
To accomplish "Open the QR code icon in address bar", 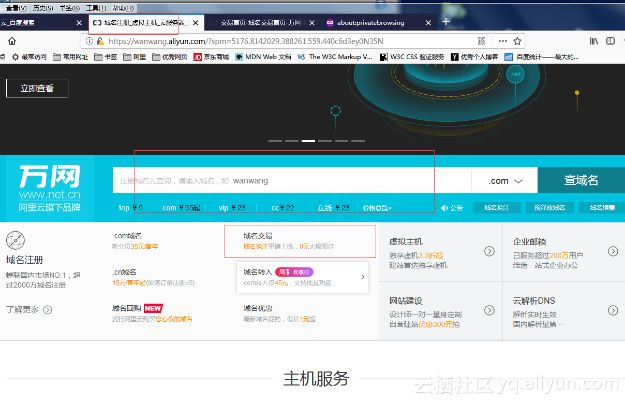I will [482, 41].
